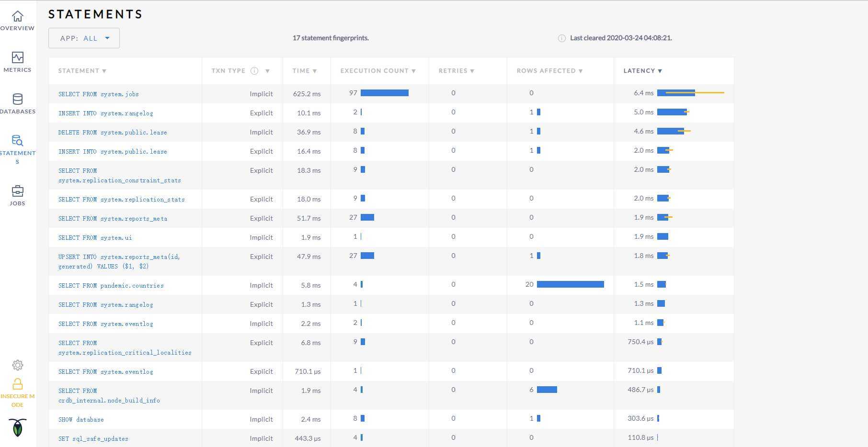Open DELETE FROM system.public.lease statement
This screenshot has width=868, height=447.
coord(113,133)
